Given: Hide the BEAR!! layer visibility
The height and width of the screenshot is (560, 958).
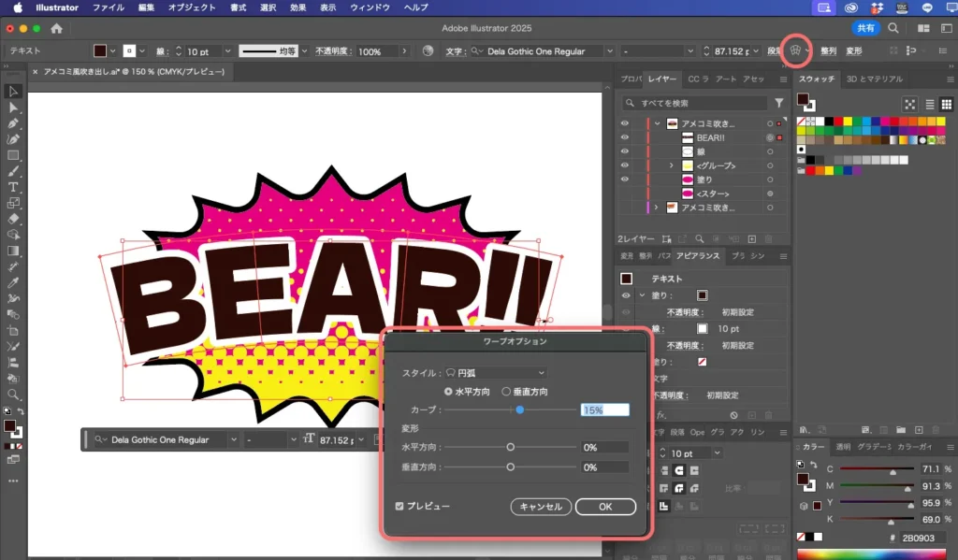Looking at the screenshot, I should tap(624, 136).
